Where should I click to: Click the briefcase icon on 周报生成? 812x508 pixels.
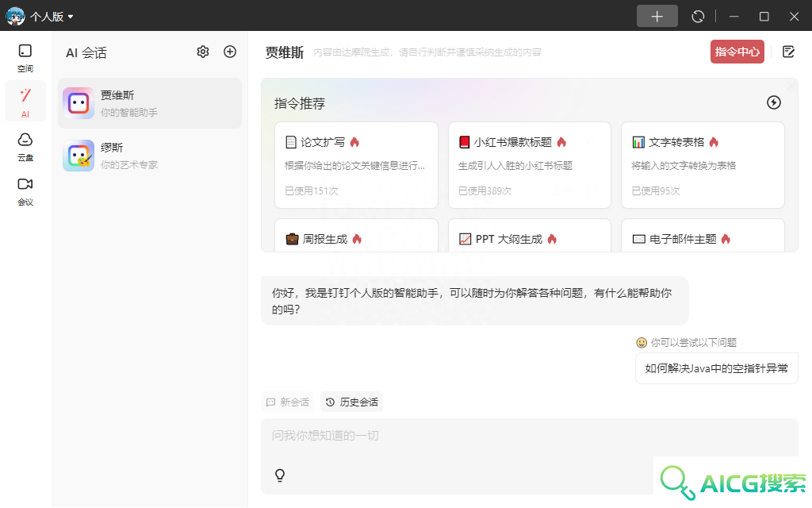click(x=292, y=239)
